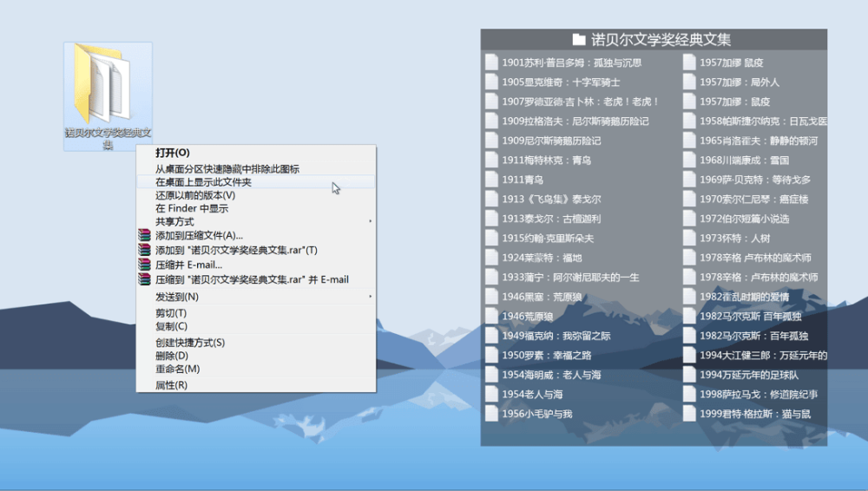Select 还原以前的版本(V)

[x=256, y=195]
